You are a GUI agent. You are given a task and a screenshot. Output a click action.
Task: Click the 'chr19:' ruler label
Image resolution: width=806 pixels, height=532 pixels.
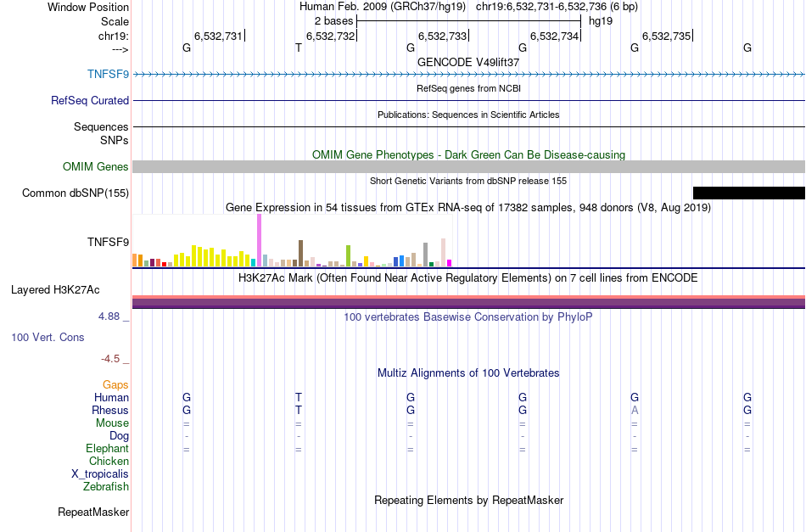114,36
